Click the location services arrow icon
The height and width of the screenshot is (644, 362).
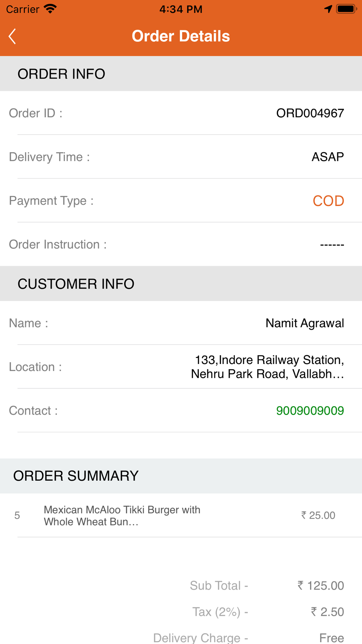tap(328, 9)
